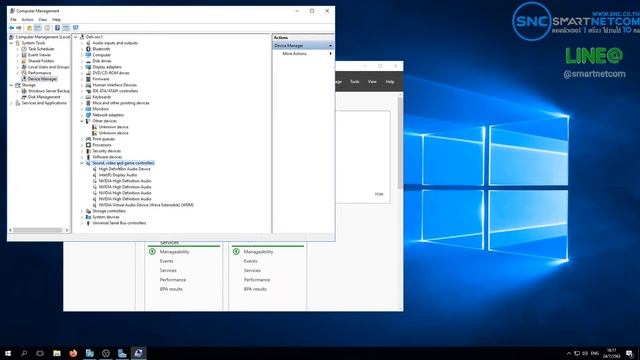Image resolution: width=640 pixels, height=360 pixels.
Task: Select NVIDIA Virtual Audio Device (Wave Extensible)
Action: tap(146, 205)
